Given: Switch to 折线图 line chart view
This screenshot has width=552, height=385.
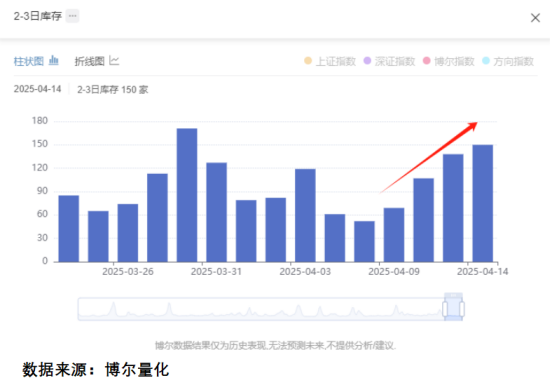Looking at the screenshot, I should 89,61.
